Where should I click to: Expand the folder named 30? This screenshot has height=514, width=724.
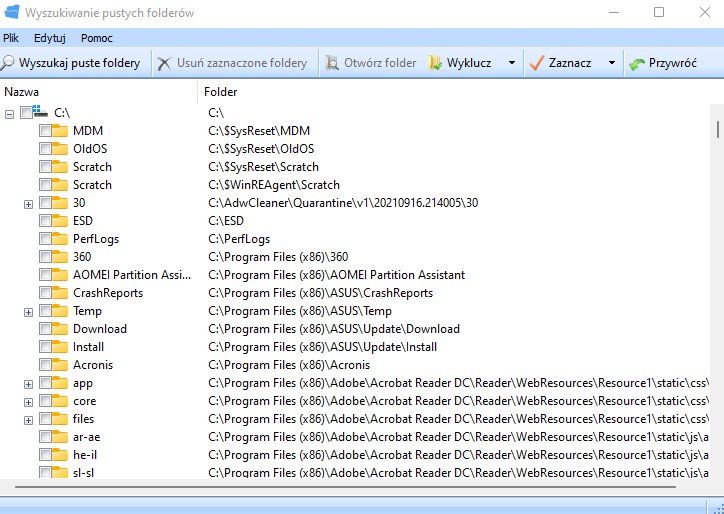pos(29,204)
